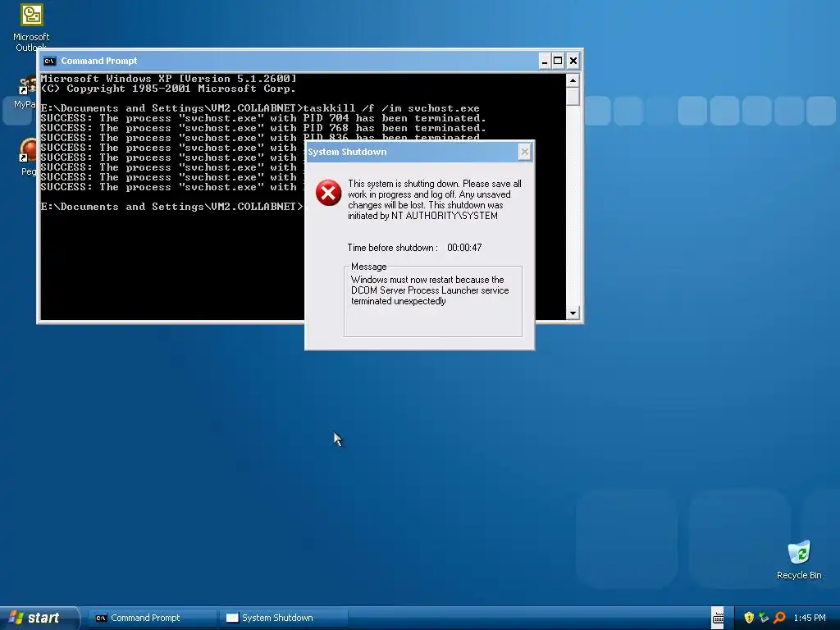840x630 pixels.
Task: Click the Command Prompt title bar icon
Action: 50,61
